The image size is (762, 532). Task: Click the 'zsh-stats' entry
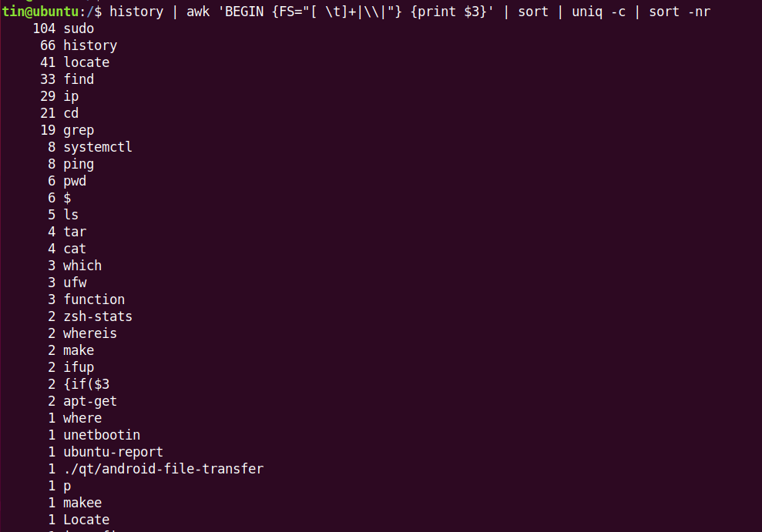pos(98,316)
